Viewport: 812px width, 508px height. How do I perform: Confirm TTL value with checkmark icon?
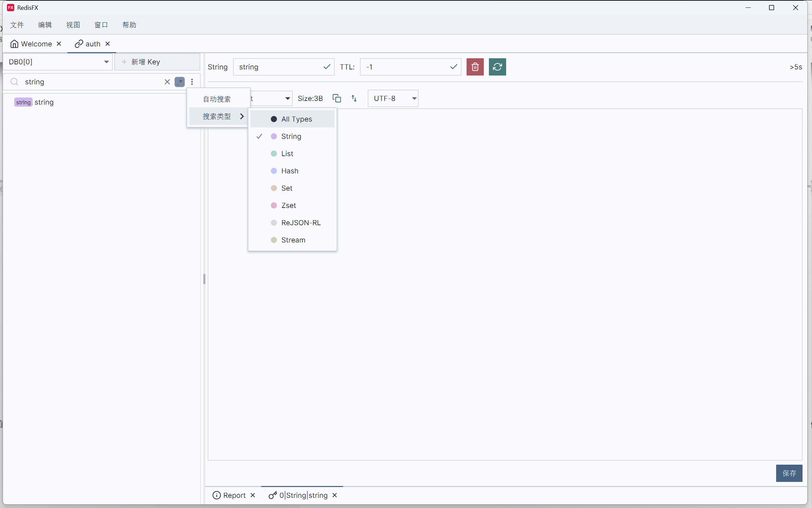453,67
